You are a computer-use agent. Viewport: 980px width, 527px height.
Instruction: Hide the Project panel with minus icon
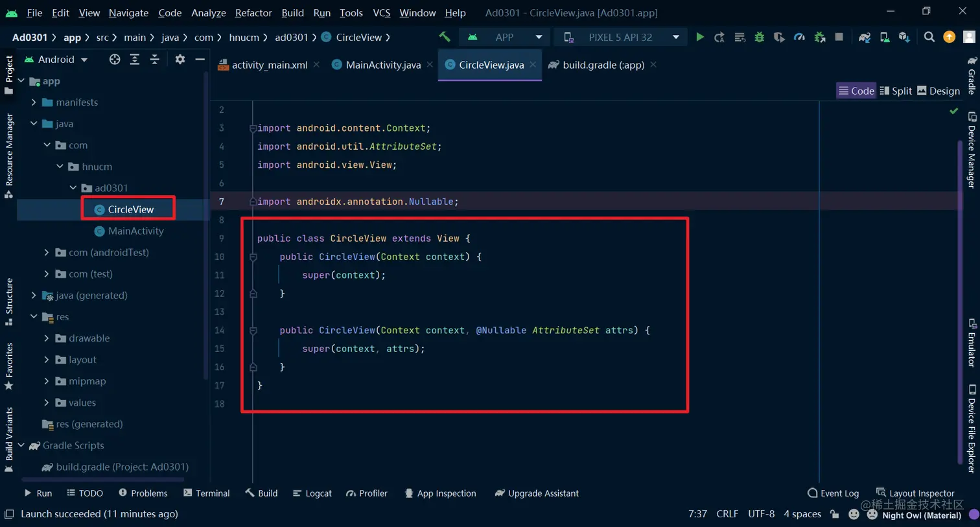200,59
